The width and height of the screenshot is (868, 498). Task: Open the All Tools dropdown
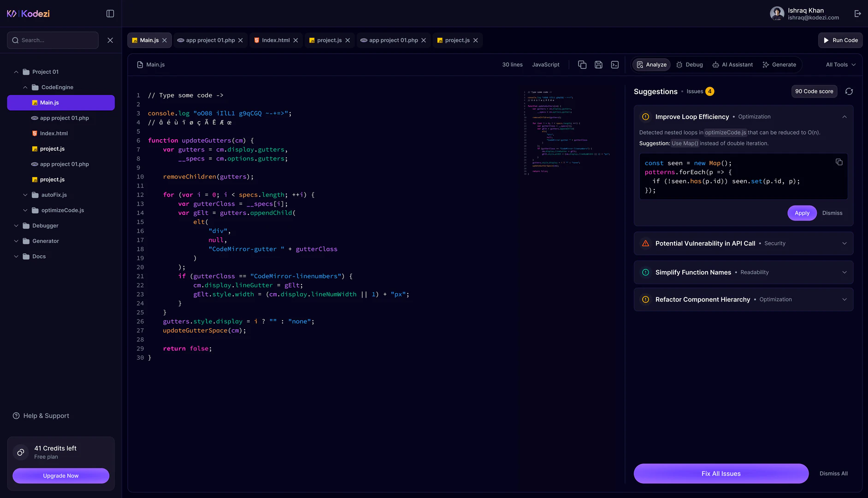point(840,65)
